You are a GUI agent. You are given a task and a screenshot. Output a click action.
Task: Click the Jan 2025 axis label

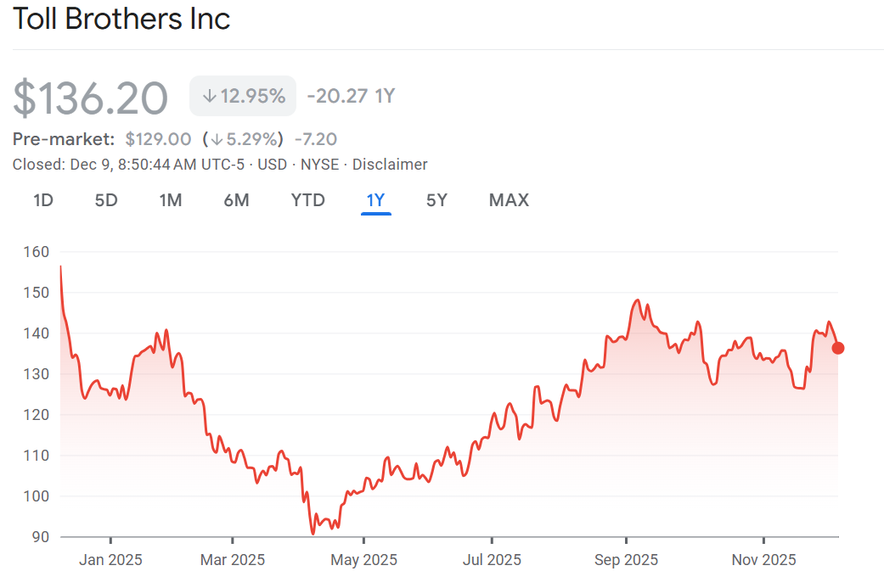111,560
